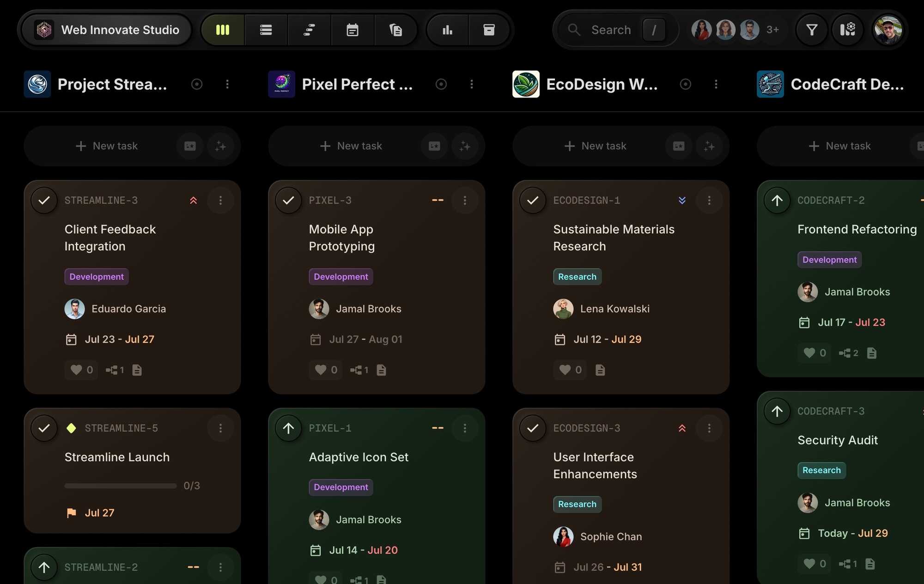Image resolution: width=924 pixels, height=584 pixels.
Task: Open the STREAMLINE-3 card options menu
Action: [220, 200]
